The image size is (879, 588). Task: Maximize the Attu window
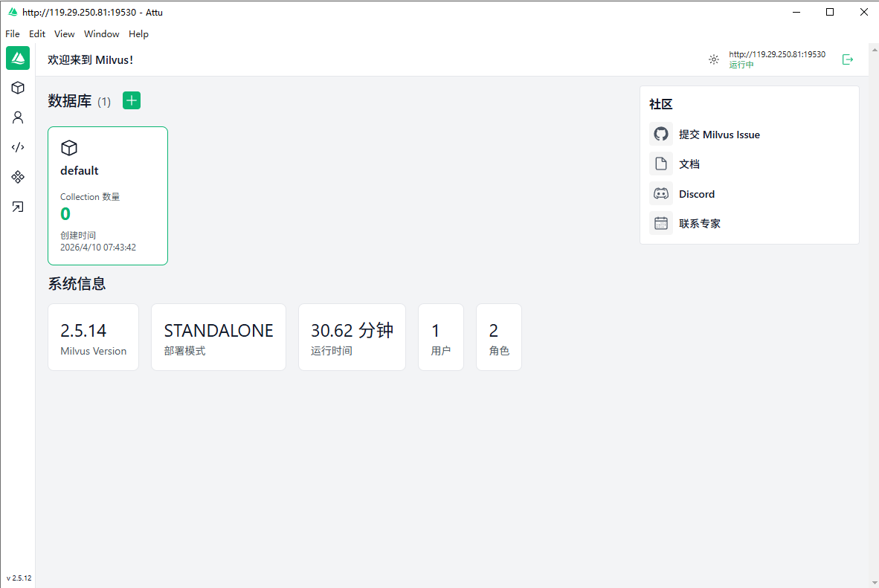[830, 12]
